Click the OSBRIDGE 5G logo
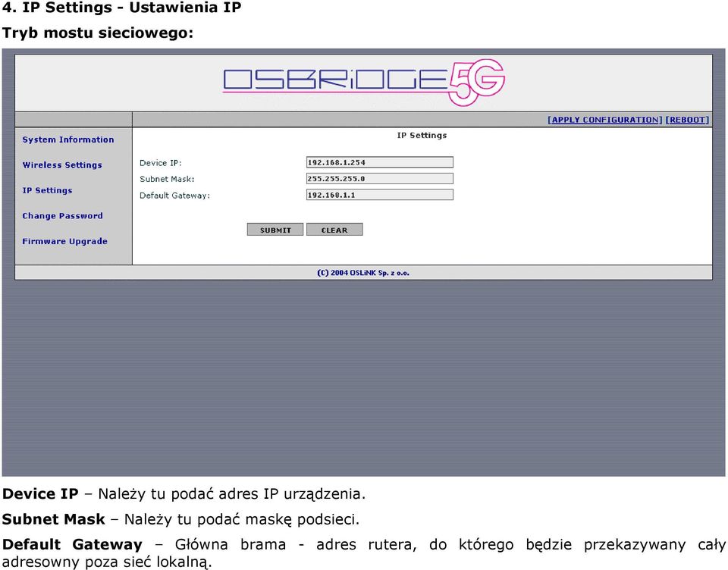 coord(364,82)
